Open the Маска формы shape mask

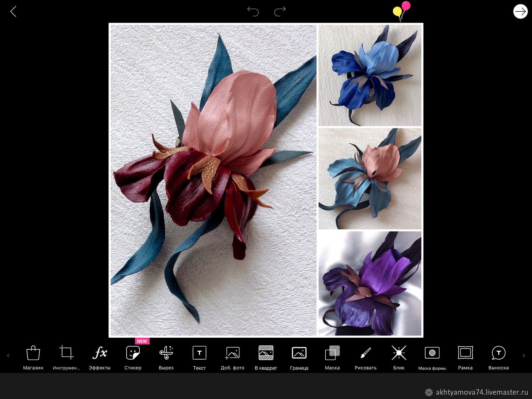(432, 358)
